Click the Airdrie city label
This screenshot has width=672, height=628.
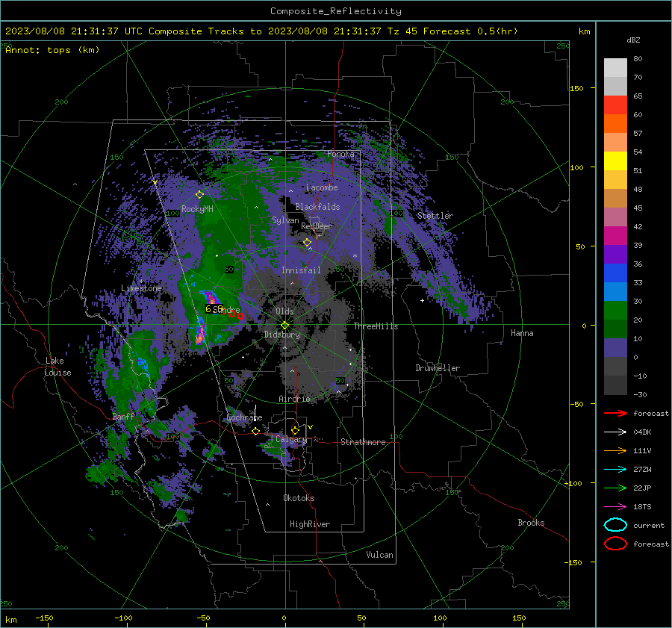(294, 399)
